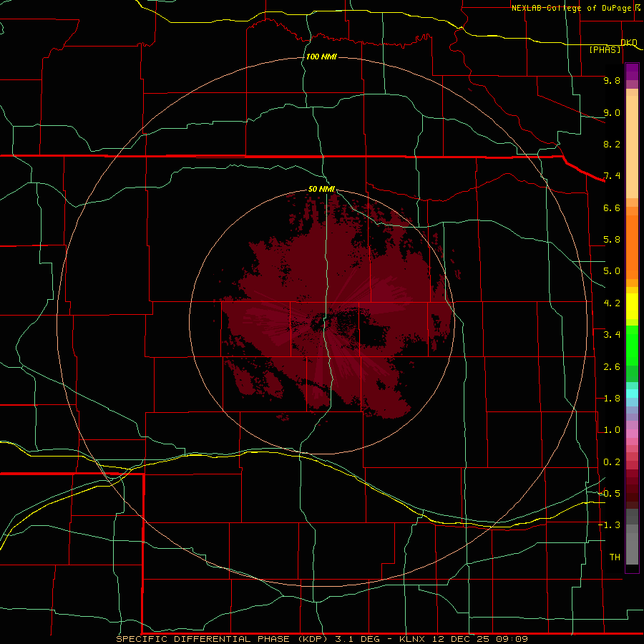Viewport: 644px width, 644px height.
Task: Click the 6.6 legend value
Action: [612, 208]
